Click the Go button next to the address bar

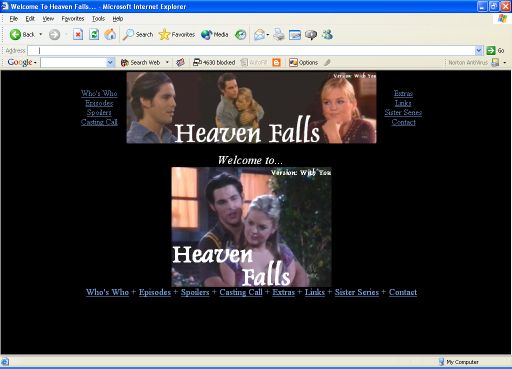(495, 50)
